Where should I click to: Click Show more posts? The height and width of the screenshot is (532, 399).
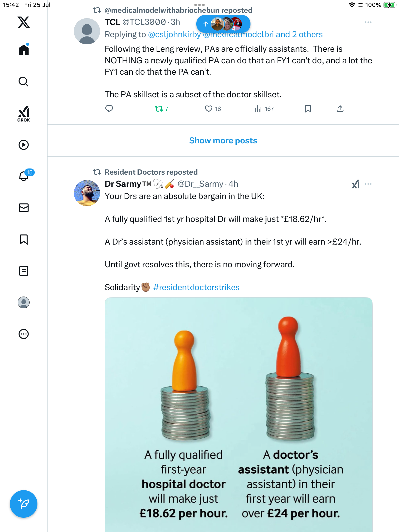pyautogui.click(x=223, y=140)
